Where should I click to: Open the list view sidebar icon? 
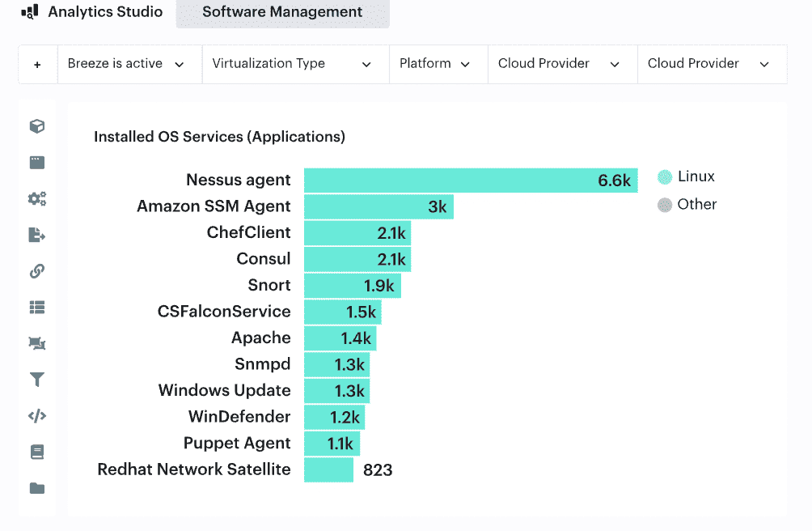[36, 308]
